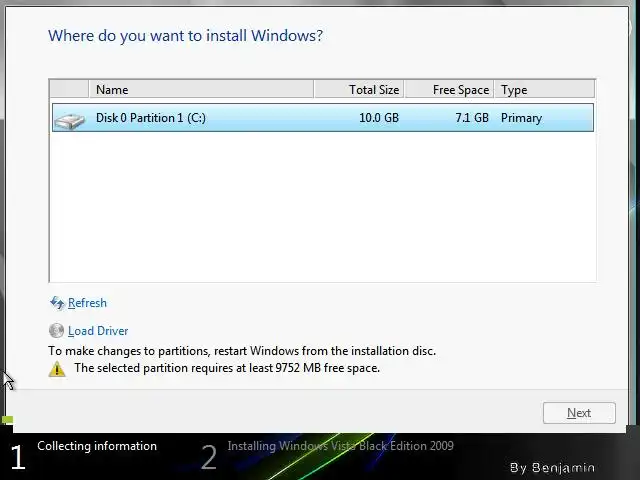Click the Load Driver disc icon
This screenshot has height=480, width=640.
[56, 331]
